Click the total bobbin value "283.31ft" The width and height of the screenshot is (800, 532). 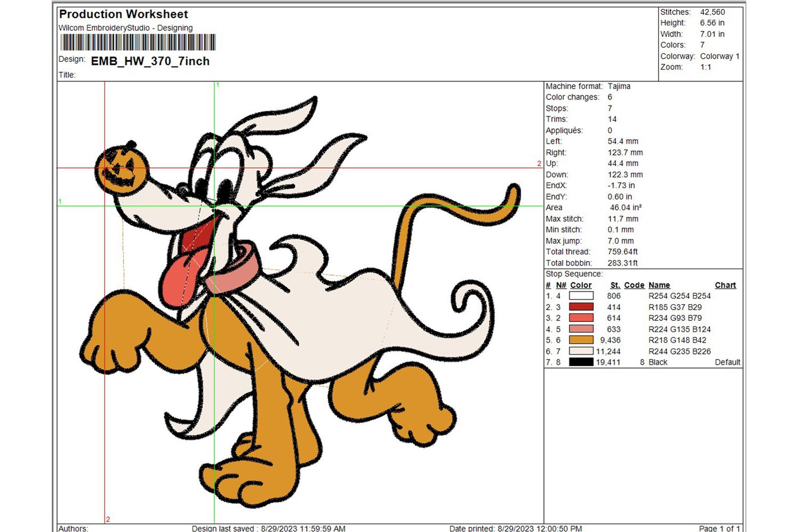click(623, 263)
